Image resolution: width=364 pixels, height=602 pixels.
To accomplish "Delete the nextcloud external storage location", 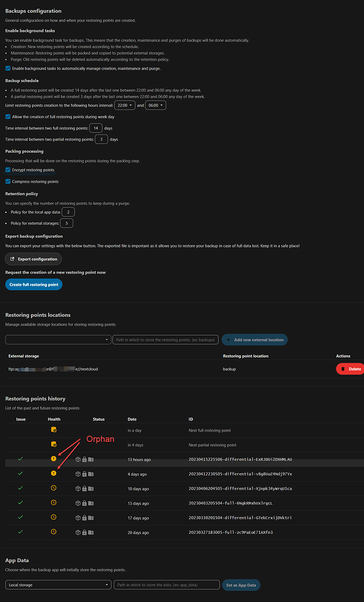I will pos(351,369).
